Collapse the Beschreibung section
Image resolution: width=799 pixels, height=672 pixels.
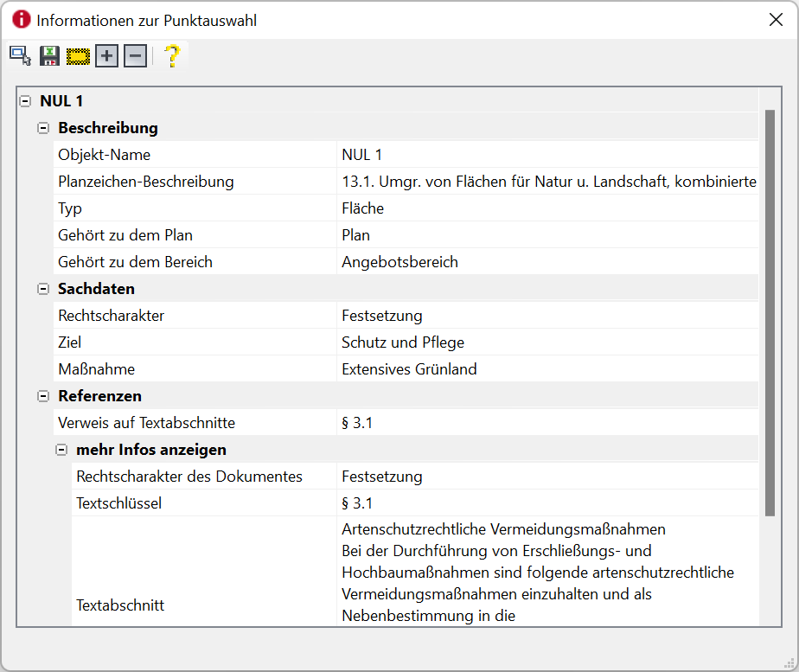click(43, 128)
